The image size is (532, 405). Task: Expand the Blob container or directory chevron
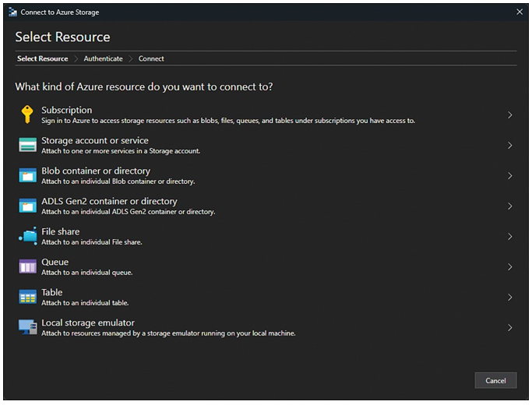coord(509,176)
